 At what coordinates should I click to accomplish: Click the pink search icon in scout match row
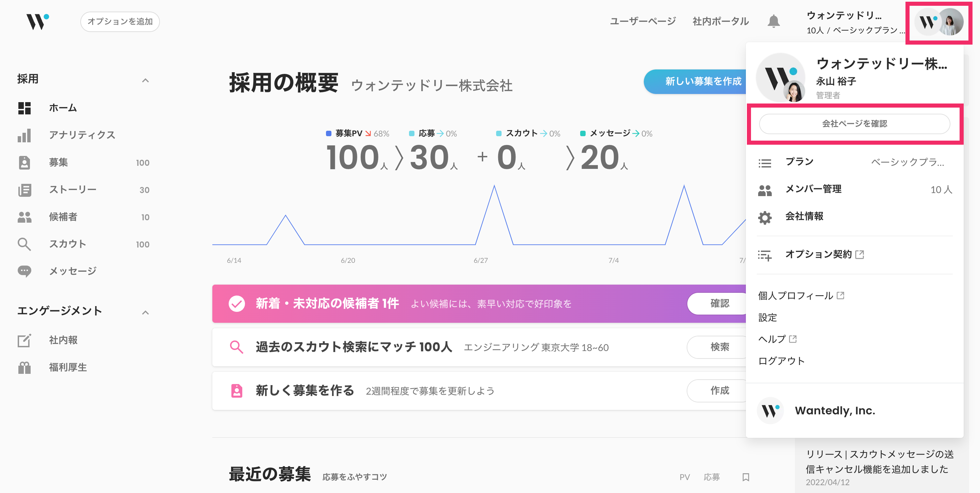coord(236,347)
